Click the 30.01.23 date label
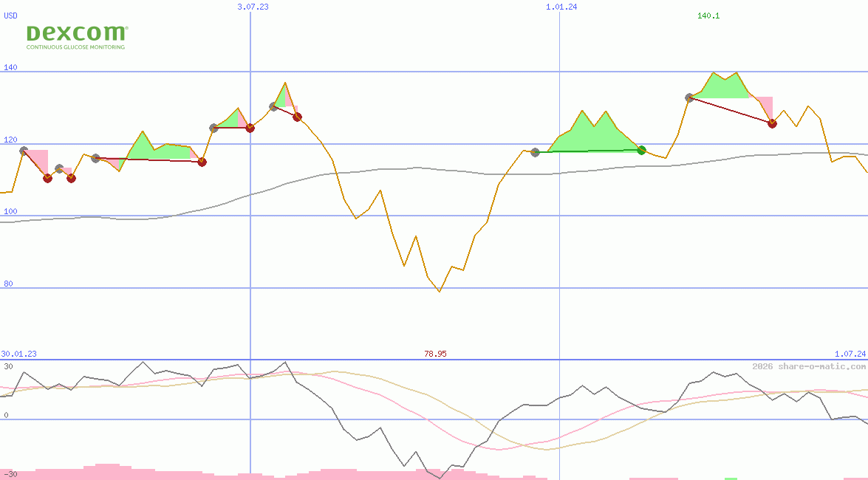 point(18,354)
